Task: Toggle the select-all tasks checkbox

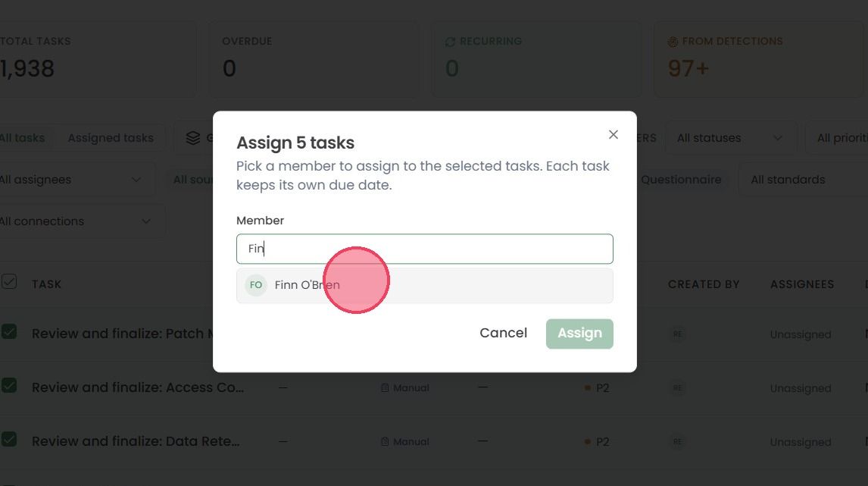Action: point(9,281)
